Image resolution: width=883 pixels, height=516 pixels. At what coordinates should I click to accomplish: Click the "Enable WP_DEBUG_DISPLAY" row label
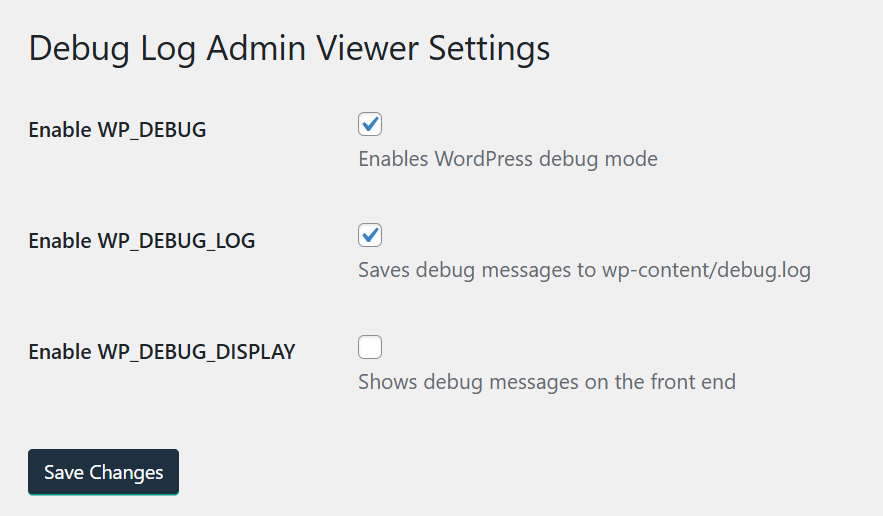[x=161, y=352]
